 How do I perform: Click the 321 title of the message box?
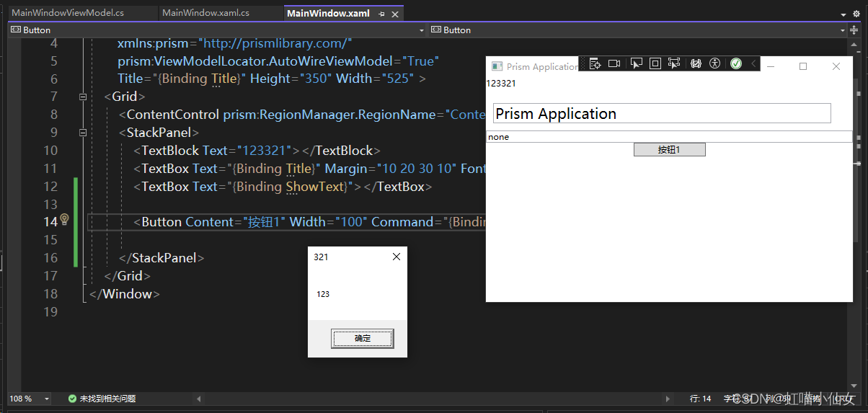321,257
